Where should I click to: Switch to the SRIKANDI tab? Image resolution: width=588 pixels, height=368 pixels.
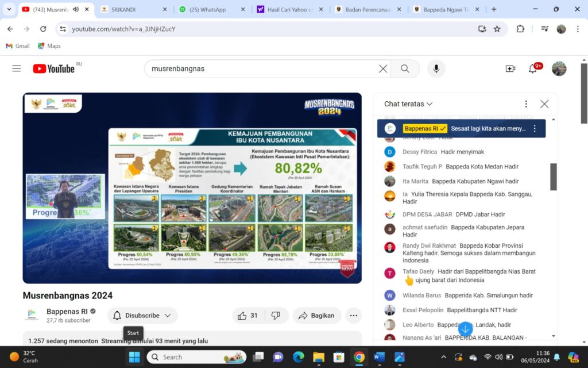134,9
